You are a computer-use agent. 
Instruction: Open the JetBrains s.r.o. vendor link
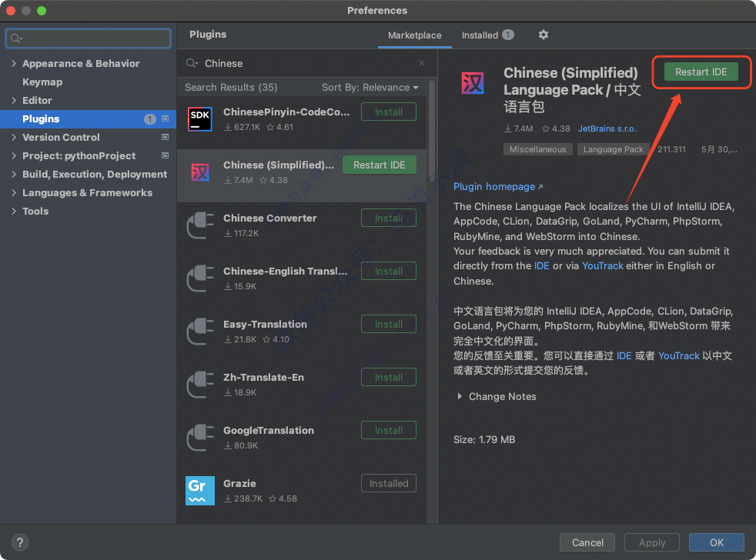click(x=607, y=128)
